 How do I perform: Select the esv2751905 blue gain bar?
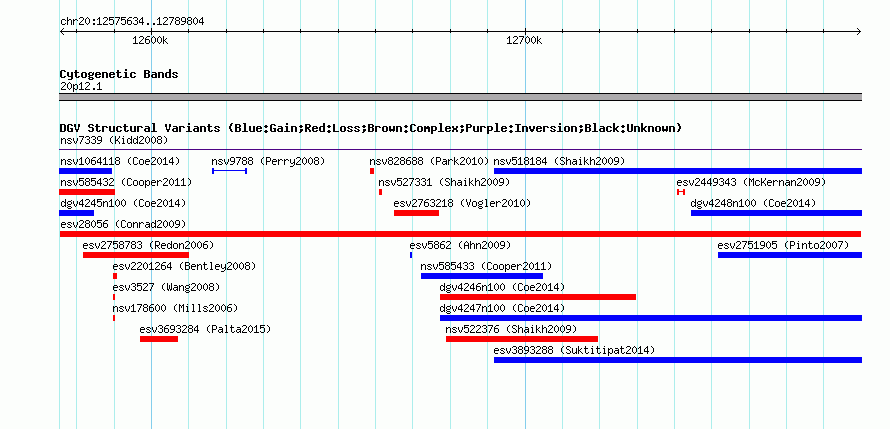pos(790,255)
